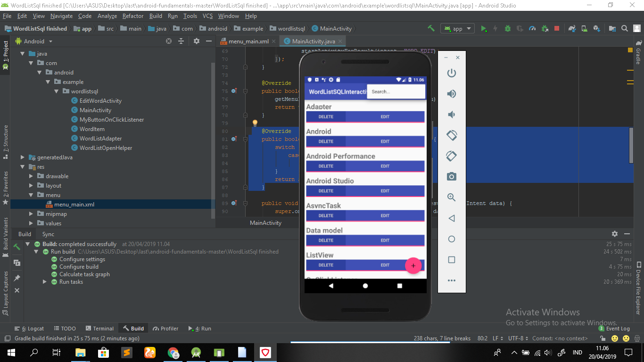Select MyButtonOnClickListener class in tree
Image resolution: width=644 pixels, height=362 pixels.
point(112,120)
